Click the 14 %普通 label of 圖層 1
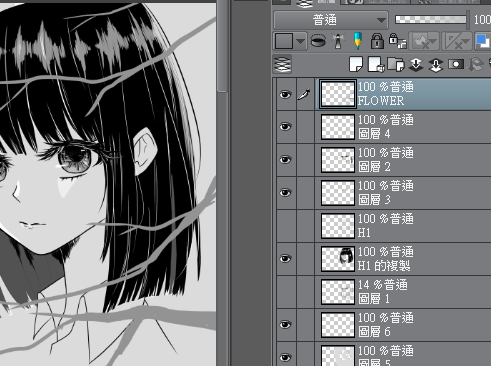This screenshot has height=366, width=491. click(x=383, y=285)
